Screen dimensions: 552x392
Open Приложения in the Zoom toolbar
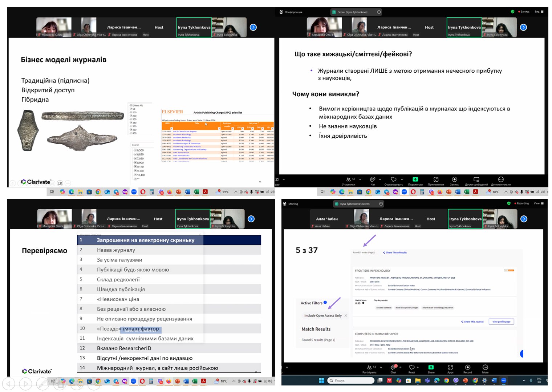[x=436, y=181]
